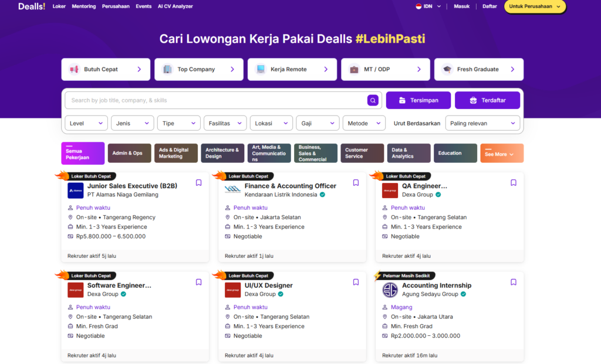The height and width of the screenshot is (364, 601).
Task: Open the Tipe filter dropdown
Action: (178, 123)
